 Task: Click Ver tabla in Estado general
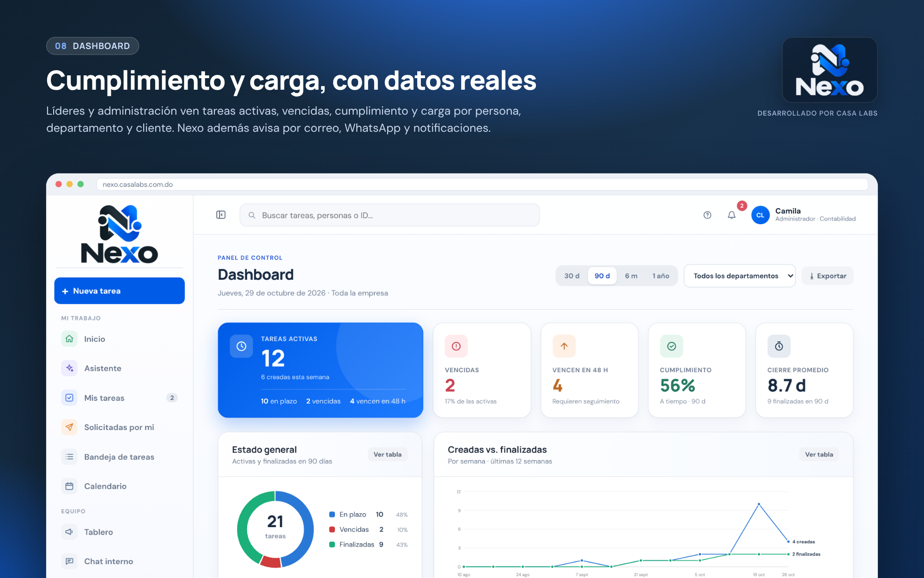(388, 455)
